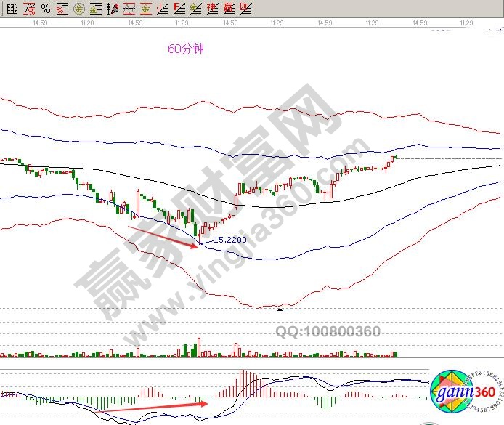Viewport: 504px width, 425px height.
Task: Click the sine wave line tool icon
Action: [x=129, y=9]
